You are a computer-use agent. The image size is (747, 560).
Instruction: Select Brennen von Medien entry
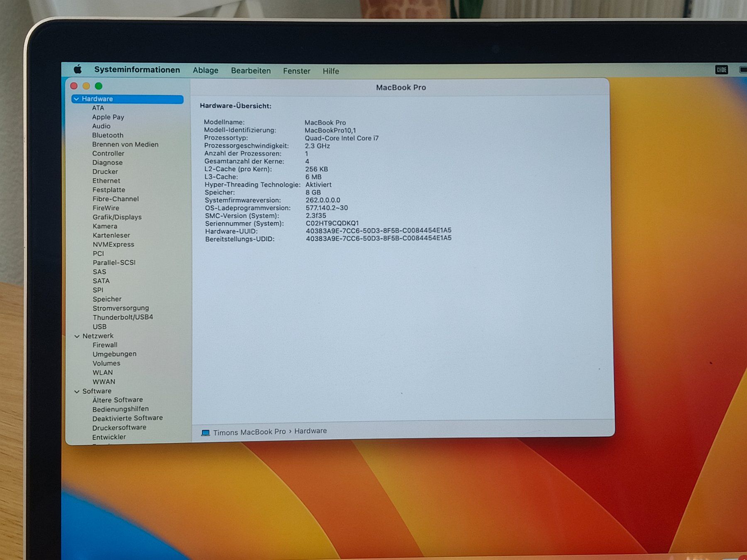point(125,144)
